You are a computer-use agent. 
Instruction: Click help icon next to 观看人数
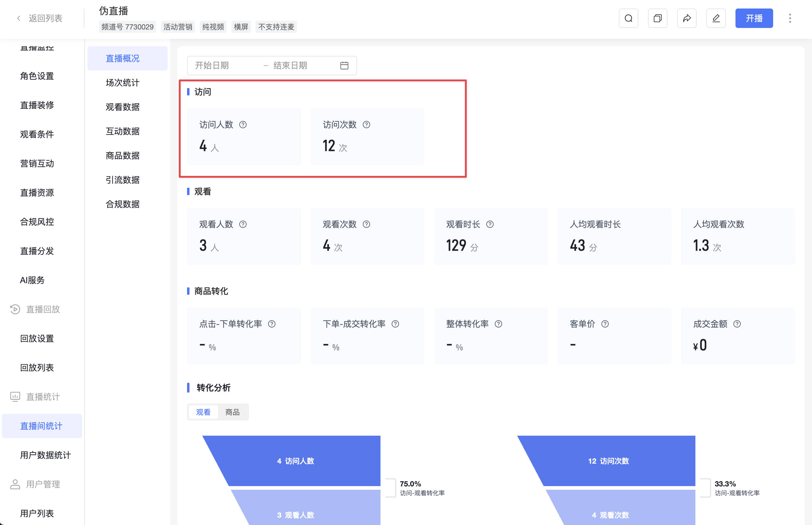[243, 224]
